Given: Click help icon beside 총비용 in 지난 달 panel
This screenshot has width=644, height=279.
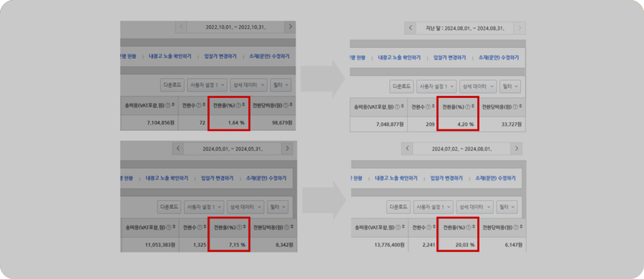Looking at the screenshot, I should (x=397, y=107).
